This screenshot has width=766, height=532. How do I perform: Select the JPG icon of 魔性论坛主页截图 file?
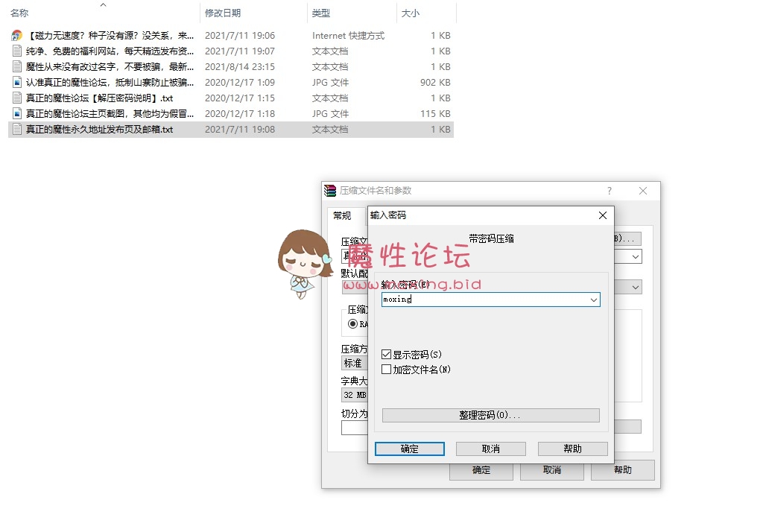16,113
